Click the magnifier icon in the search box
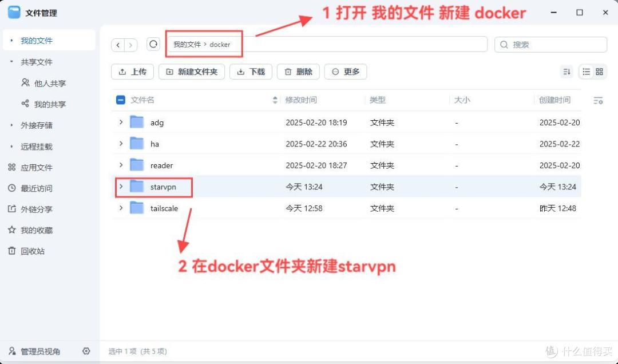The image size is (618, 364). [504, 45]
